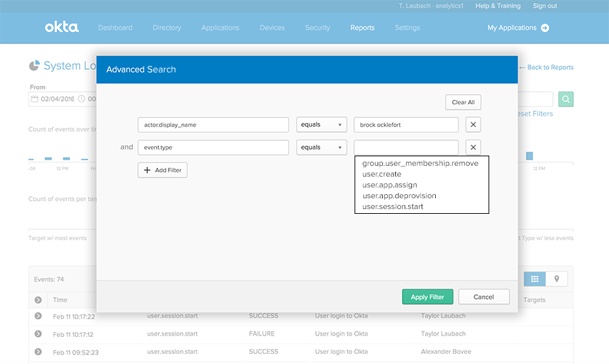The width and height of the screenshot is (609, 364).
Task: Open My Applications link
Action: tap(512, 28)
